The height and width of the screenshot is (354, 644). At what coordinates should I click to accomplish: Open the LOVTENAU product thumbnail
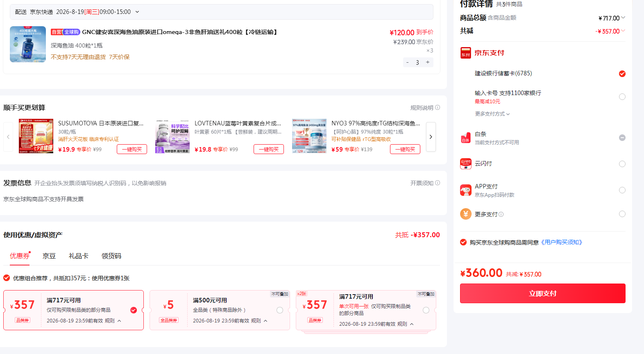point(172,136)
